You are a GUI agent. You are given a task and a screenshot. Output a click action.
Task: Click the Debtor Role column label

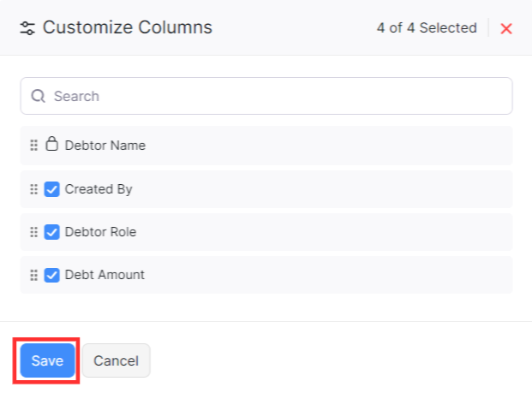click(100, 232)
